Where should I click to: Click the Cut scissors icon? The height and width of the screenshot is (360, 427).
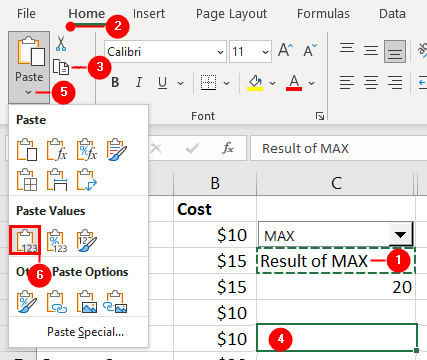[61, 43]
